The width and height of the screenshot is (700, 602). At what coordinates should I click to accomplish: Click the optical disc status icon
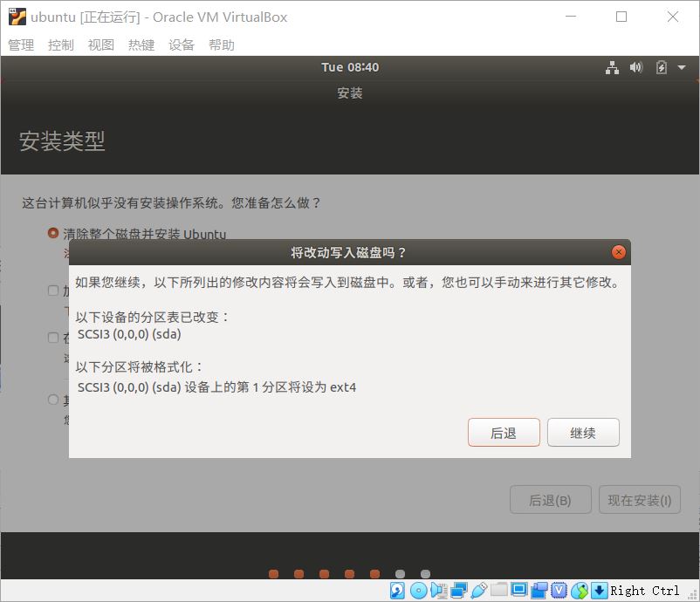pyautogui.click(x=418, y=591)
